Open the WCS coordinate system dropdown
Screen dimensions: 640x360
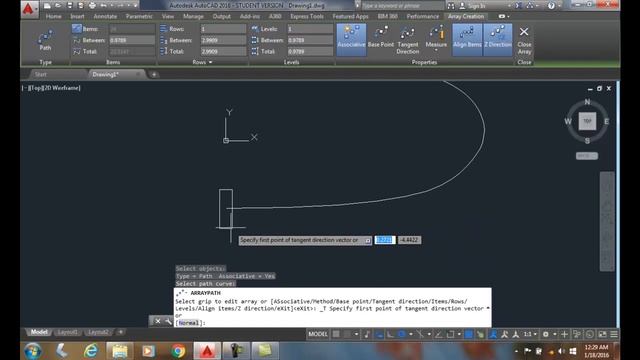[x=587, y=156]
